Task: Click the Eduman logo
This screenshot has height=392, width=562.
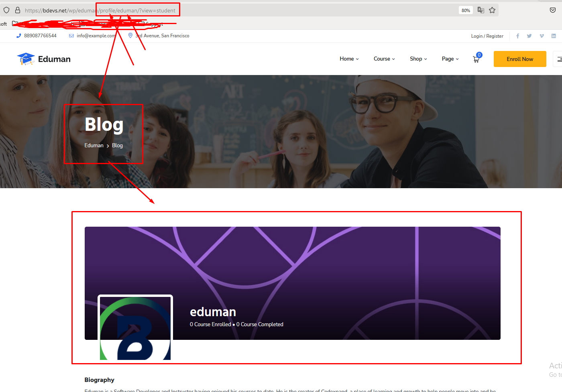Action: tap(44, 59)
